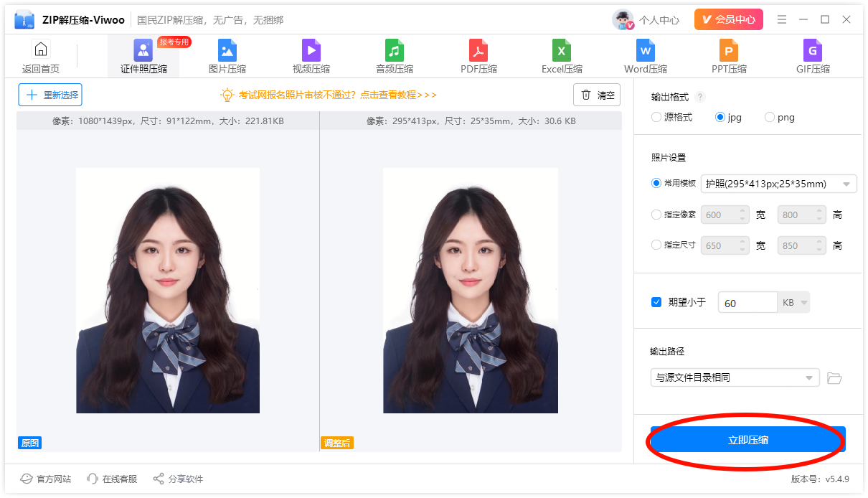The image size is (868, 498).
Task: Click the 立即压缩 compress button
Action: [x=748, y=439]
